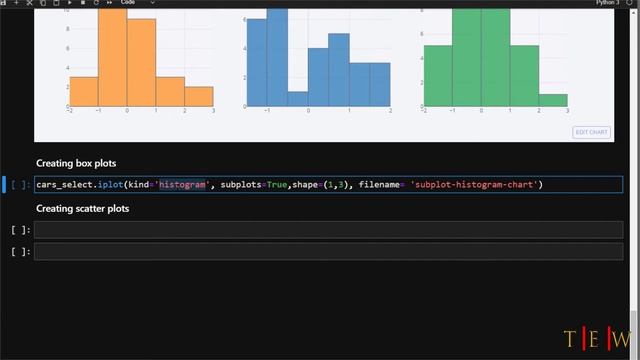640x360 pixels.
Task: Select the first empty cell under Creating scatter plots
Action: pos(329,230)
